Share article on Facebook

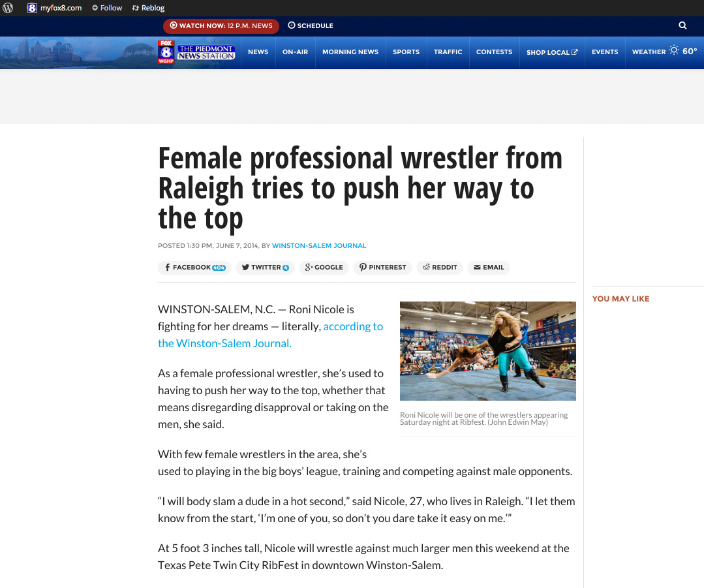194,268
